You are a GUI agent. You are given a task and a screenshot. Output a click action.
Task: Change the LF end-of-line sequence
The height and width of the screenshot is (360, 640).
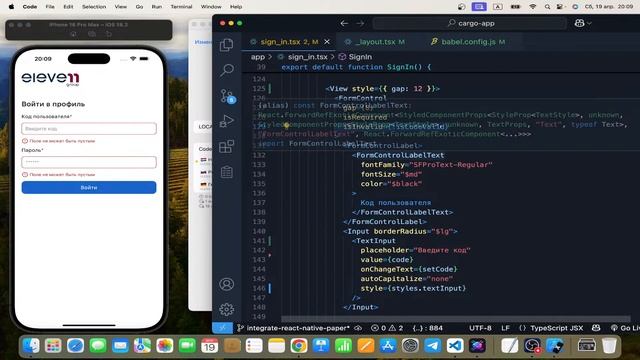coord(505,328)
